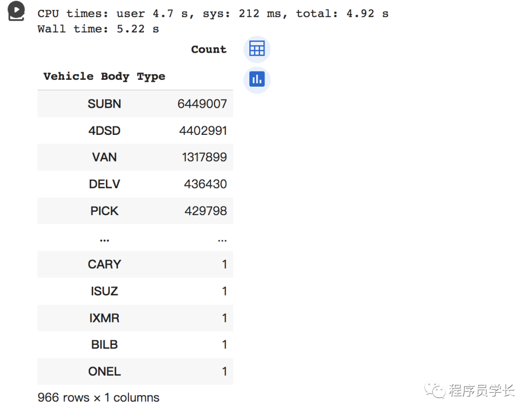Click the value 6449007

coord(202,104)
